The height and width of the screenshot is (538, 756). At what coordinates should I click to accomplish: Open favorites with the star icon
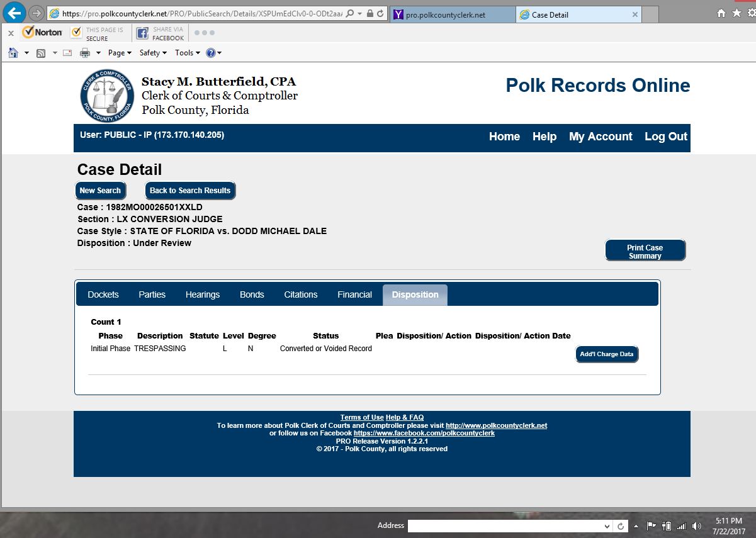[x=736, y=13]
